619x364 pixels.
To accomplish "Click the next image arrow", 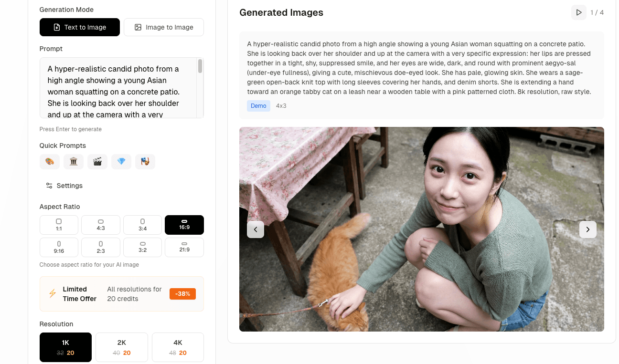I will click(588, 229).
